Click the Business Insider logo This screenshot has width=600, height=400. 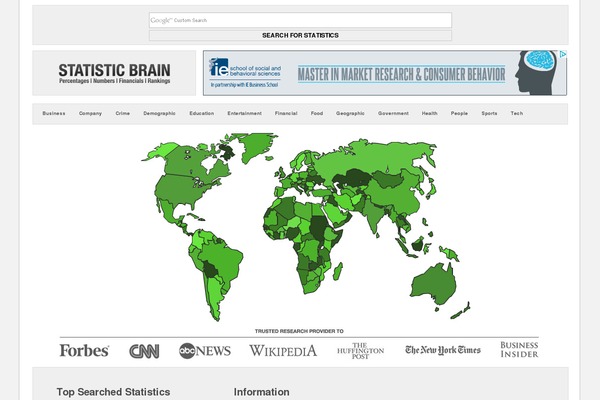pos(519,349)
